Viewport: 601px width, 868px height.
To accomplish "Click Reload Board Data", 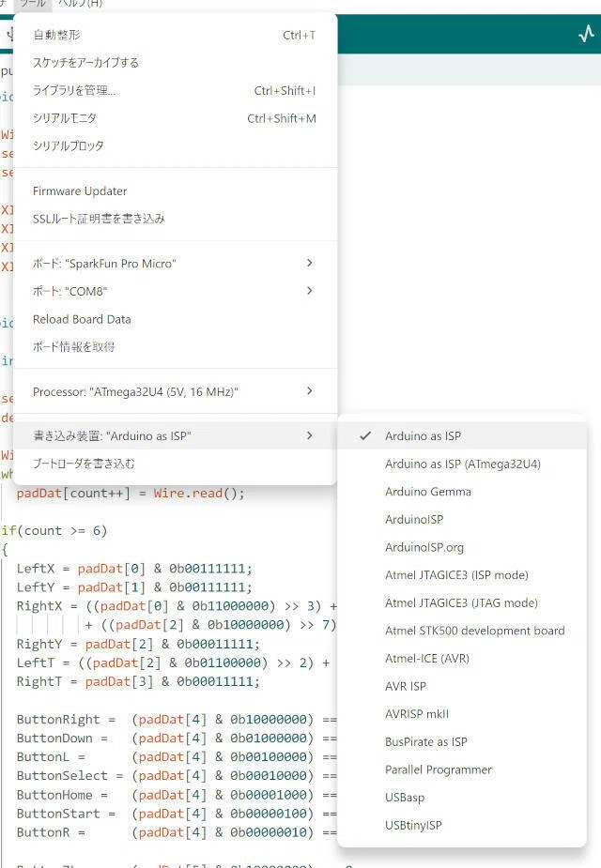I will coord(175,319).
